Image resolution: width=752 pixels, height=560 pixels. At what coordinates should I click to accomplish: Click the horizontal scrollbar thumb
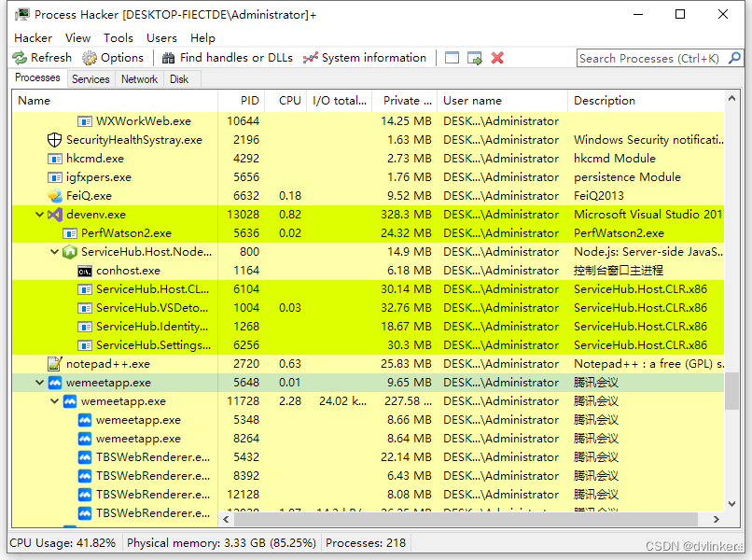(465, 519)
